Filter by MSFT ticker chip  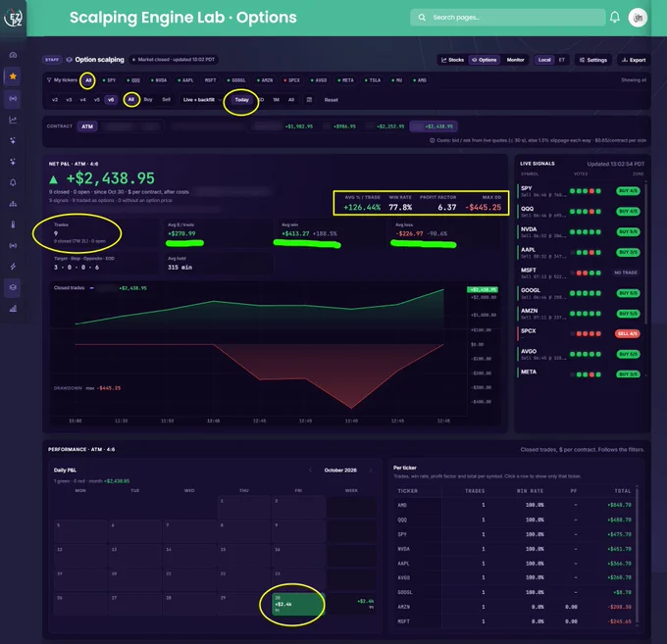coord(210,80)
